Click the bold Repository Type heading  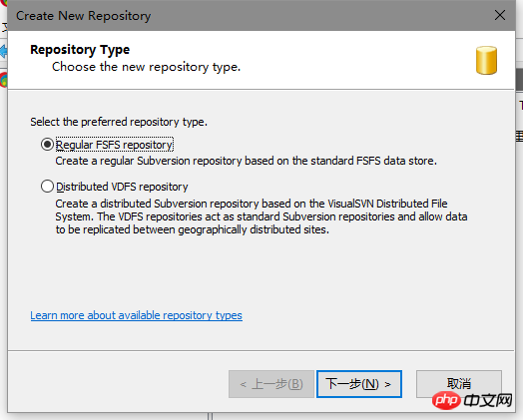pyautogui.click(x=80, y=50)
